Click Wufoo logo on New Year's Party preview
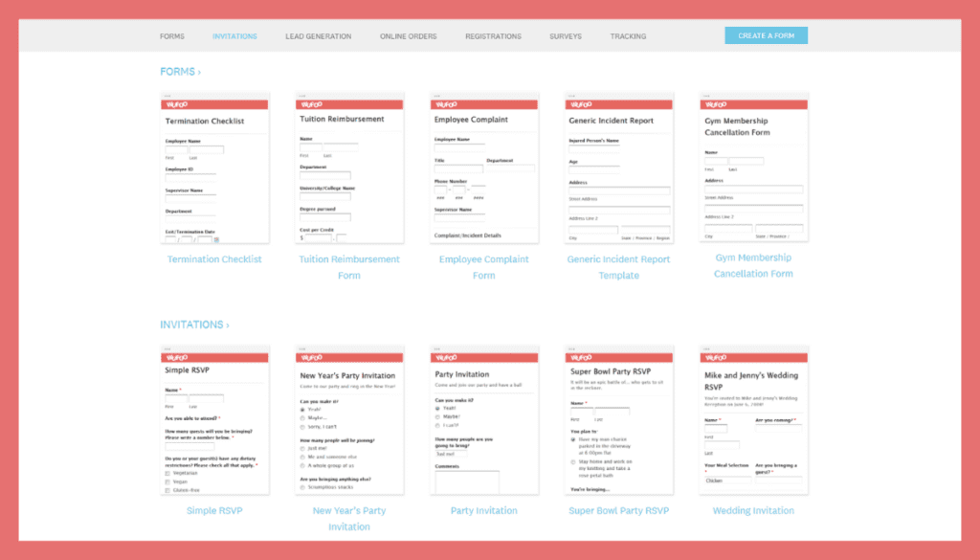Image resolution: width=980 pixels, height=560 pixels. (312, 358)
